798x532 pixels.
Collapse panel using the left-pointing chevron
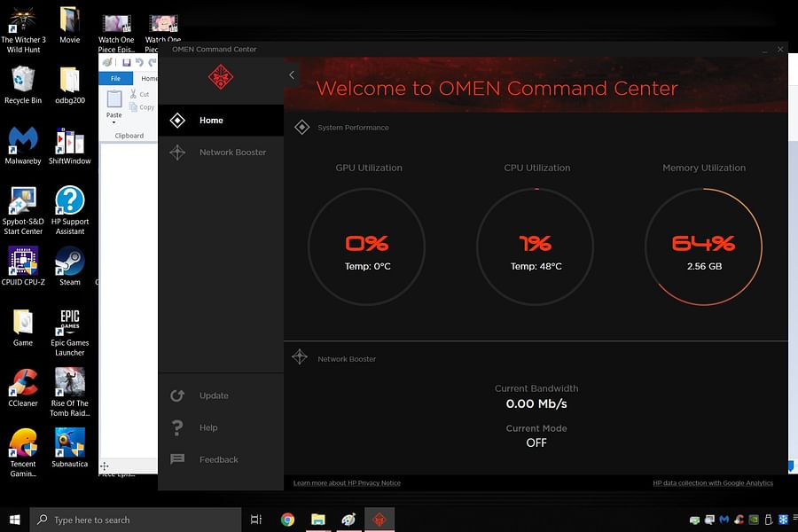pos(292,74)
